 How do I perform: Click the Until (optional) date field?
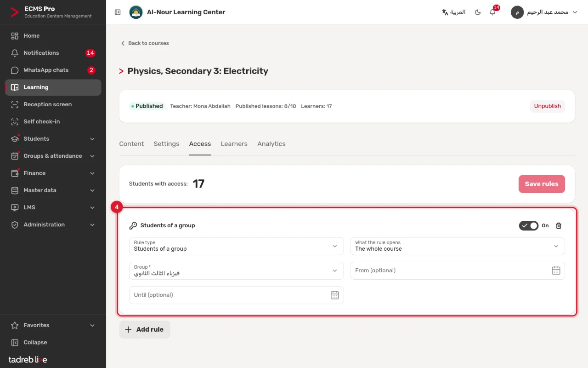(236, 295)
